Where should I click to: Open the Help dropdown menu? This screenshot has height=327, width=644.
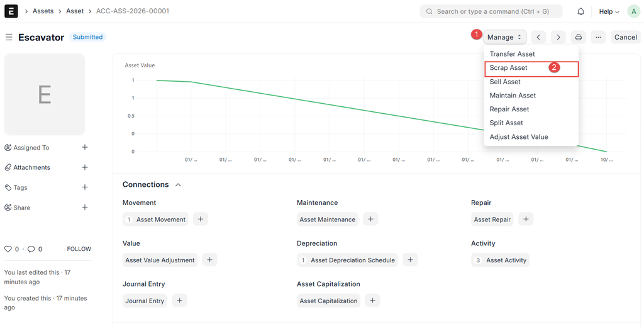[x=609, y=11]
